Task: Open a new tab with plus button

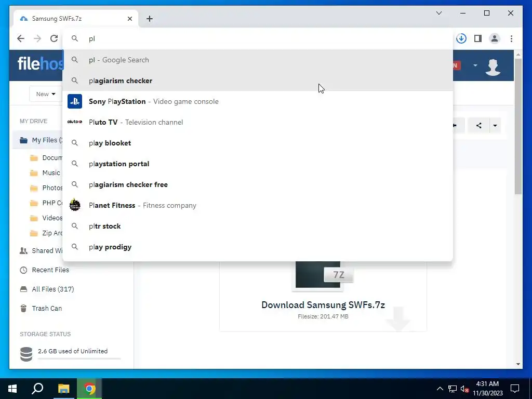Action: pyautogui.click(x=149, y=19)
